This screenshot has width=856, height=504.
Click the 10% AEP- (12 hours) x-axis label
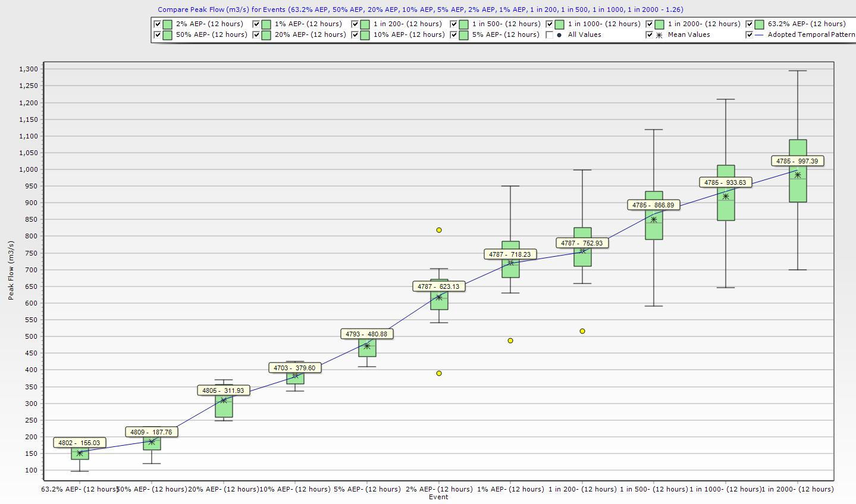[295, 489]
